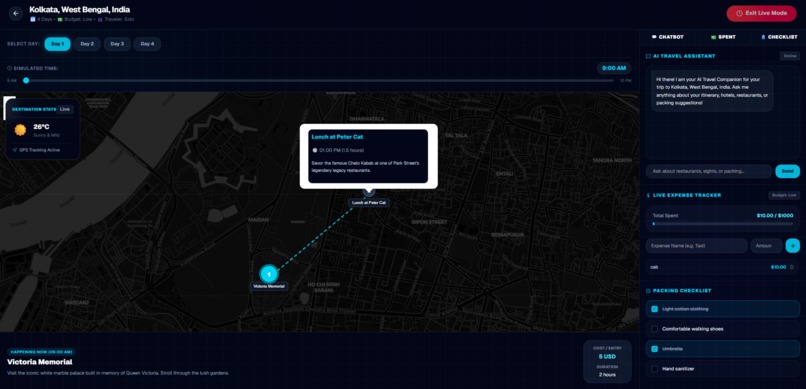Check Hand sanitizer item

coord(654,369)
